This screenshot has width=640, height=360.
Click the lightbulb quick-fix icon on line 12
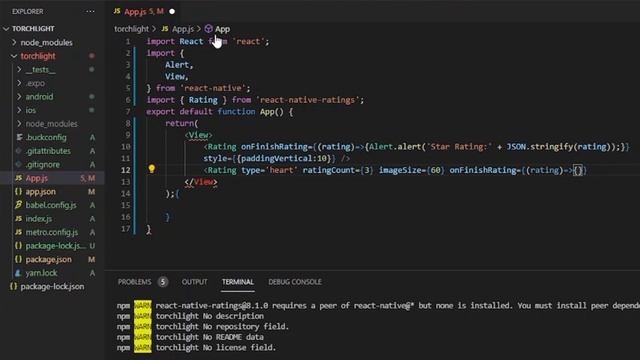(x=151, y=169)
